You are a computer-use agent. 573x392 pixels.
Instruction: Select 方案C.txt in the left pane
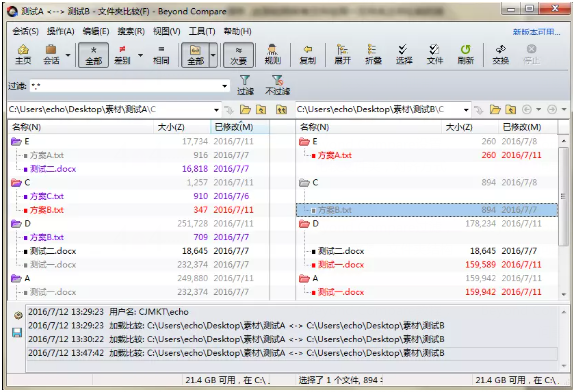pos(47,196)
